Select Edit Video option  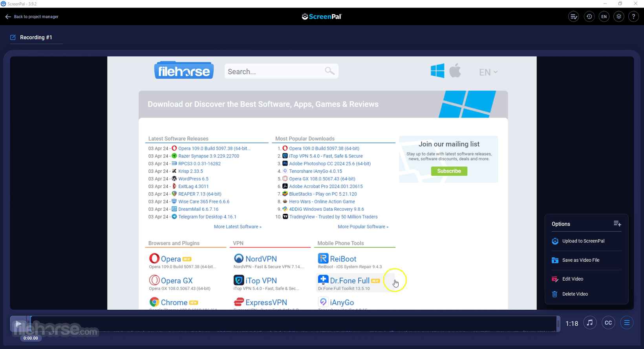pyautogui.click(x=573, y=279)
